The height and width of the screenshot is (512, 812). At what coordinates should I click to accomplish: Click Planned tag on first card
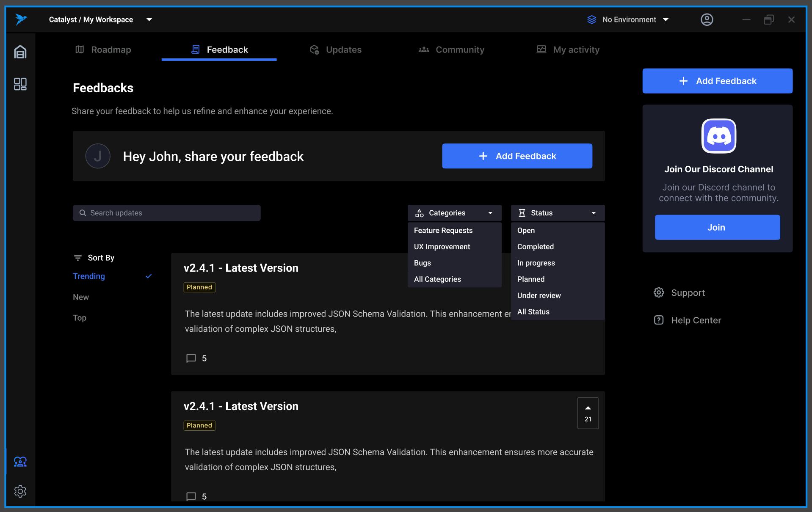tap(199, 287)
